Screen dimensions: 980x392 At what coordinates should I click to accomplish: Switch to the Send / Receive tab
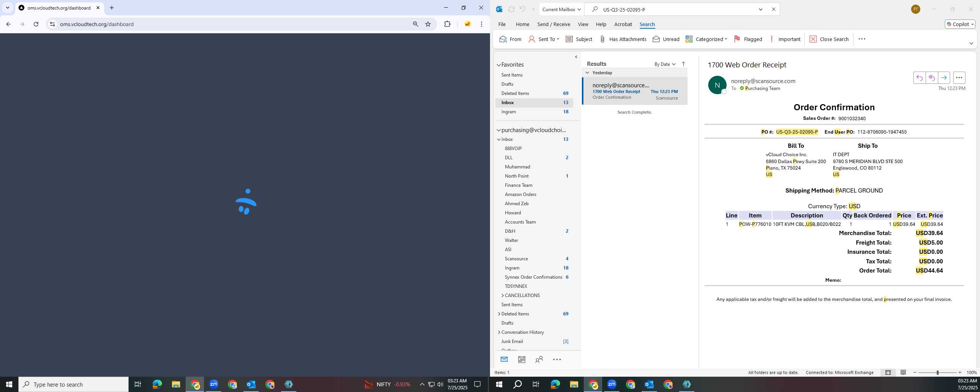554,24
